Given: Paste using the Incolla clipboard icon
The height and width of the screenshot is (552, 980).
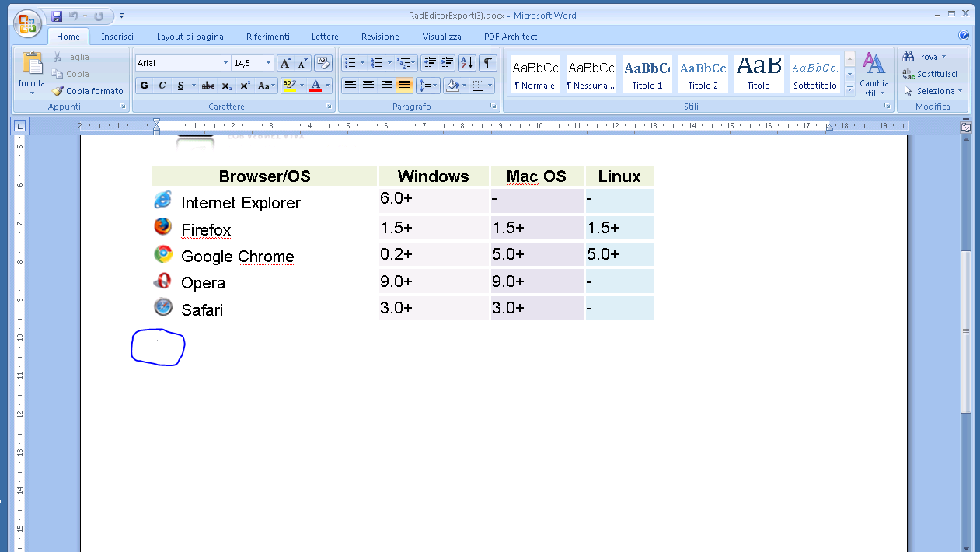Looking at the screenshot, I should point(32,63).
